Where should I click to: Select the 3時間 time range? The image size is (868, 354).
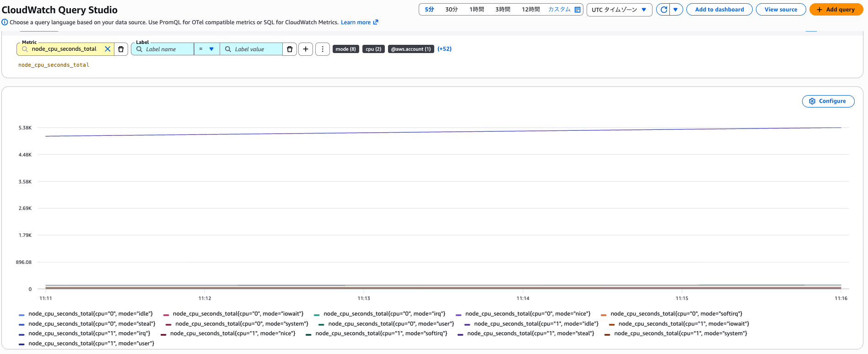coord(502,10)
